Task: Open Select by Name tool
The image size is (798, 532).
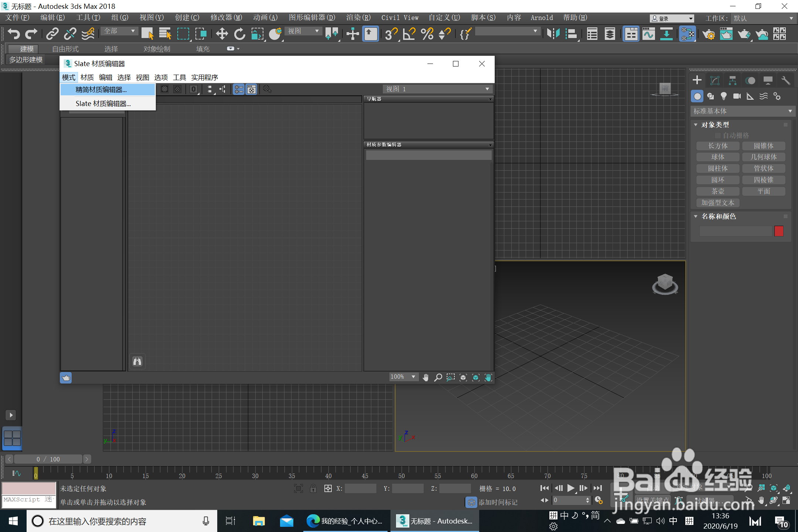Action: (165, 34)
